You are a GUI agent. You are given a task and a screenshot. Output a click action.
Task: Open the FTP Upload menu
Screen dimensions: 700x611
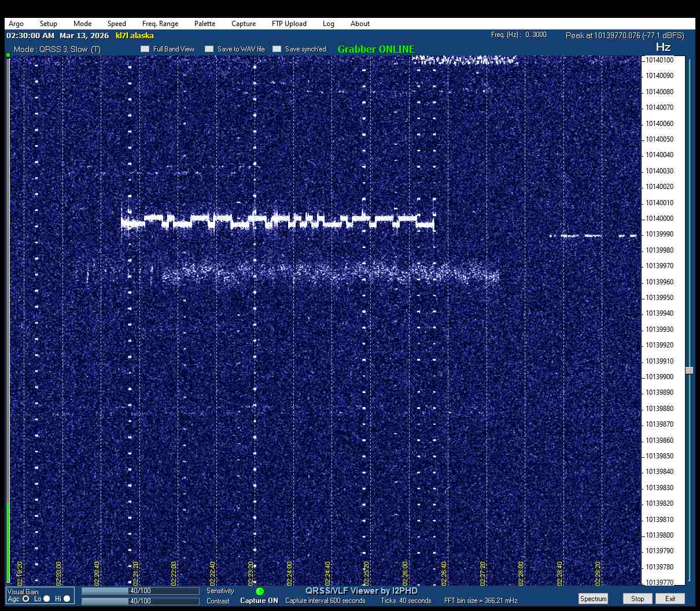tap(289, 24)
